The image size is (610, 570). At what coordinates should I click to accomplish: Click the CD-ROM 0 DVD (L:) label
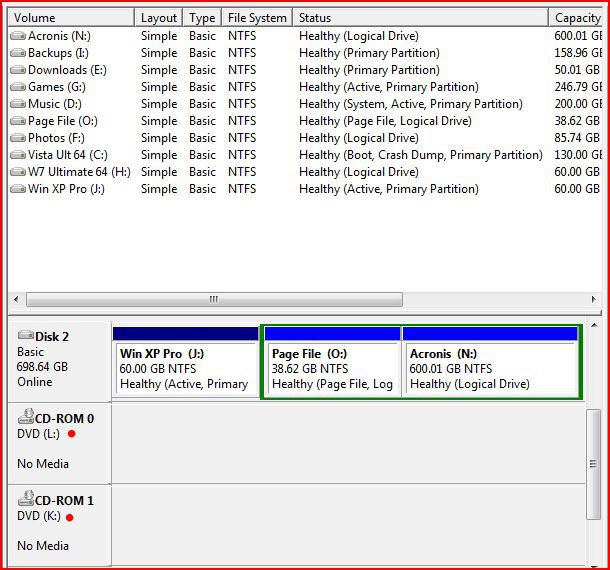pyautogui.click(x=39, y=433)
